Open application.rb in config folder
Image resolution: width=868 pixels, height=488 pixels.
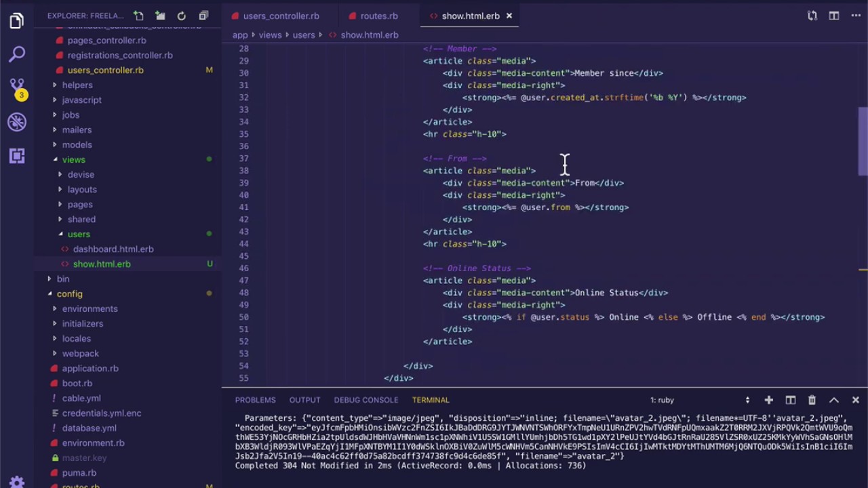coord(90,368)
